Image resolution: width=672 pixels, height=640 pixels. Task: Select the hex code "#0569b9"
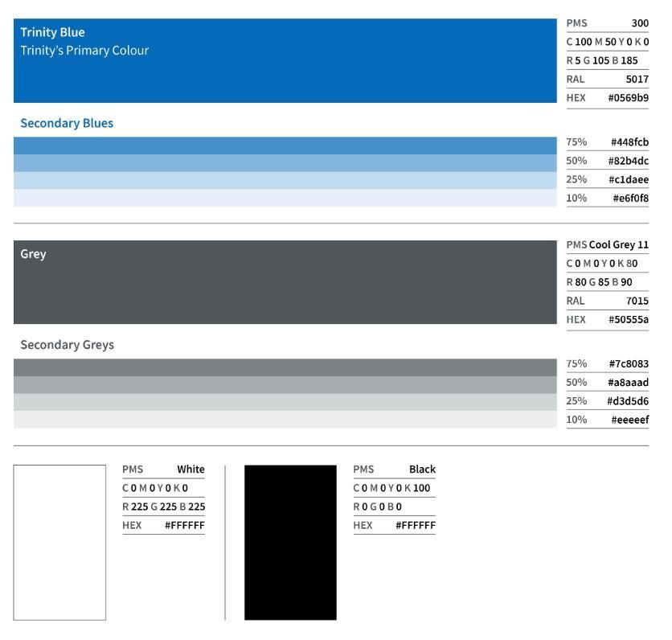pyautogui.click(x=629, y=98)
